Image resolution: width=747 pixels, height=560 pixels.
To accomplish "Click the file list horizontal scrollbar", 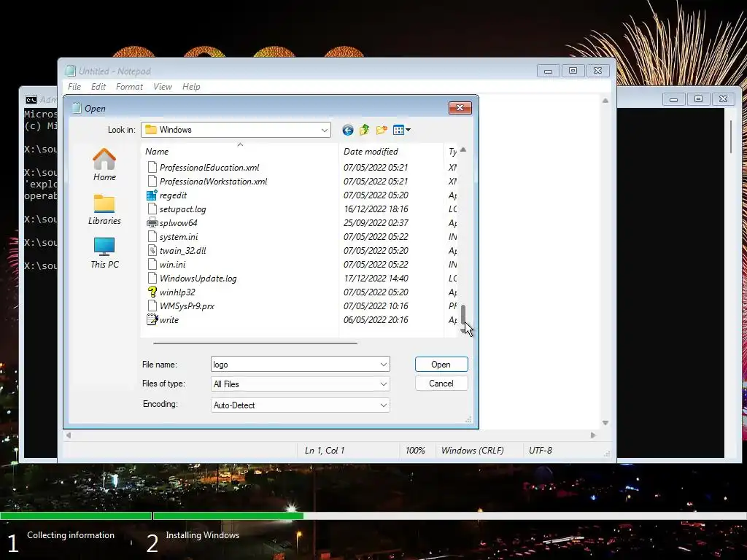I will point(255,343).
